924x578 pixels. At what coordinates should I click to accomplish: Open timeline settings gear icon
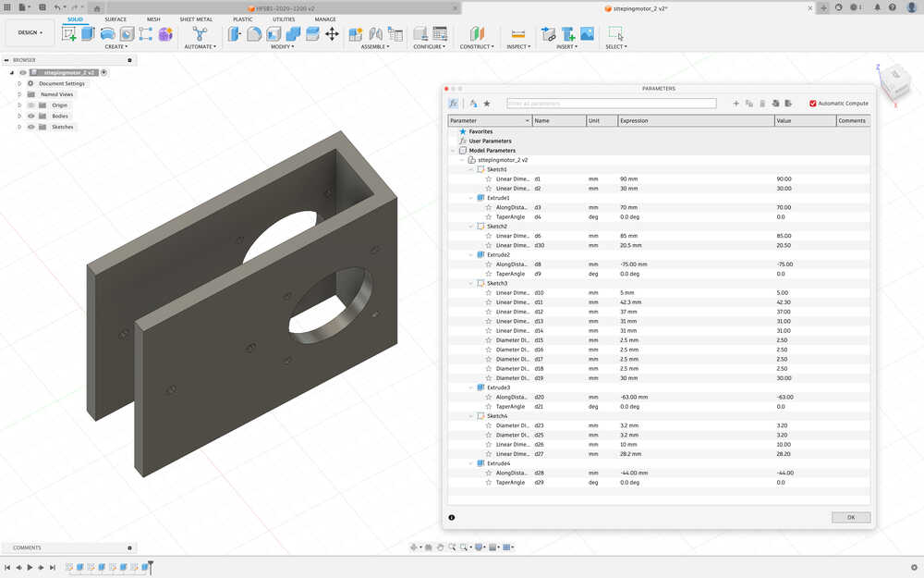tap(914, 568)
